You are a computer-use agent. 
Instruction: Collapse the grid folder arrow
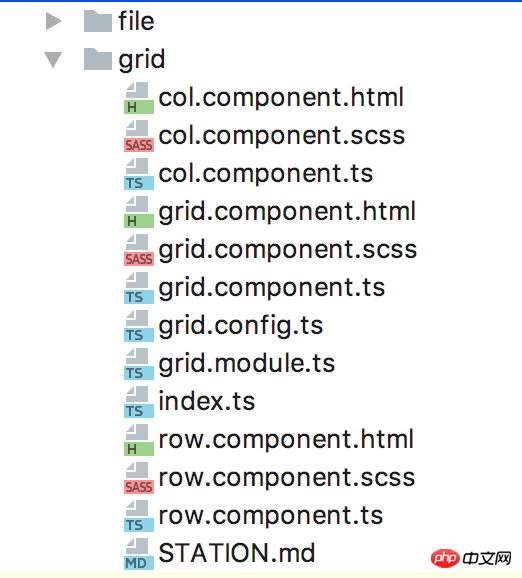(53, 60)
